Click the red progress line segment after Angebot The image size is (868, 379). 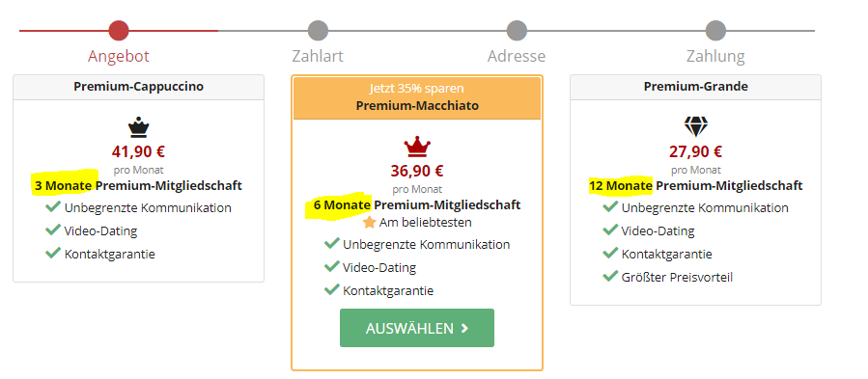[x=173, y=31]
